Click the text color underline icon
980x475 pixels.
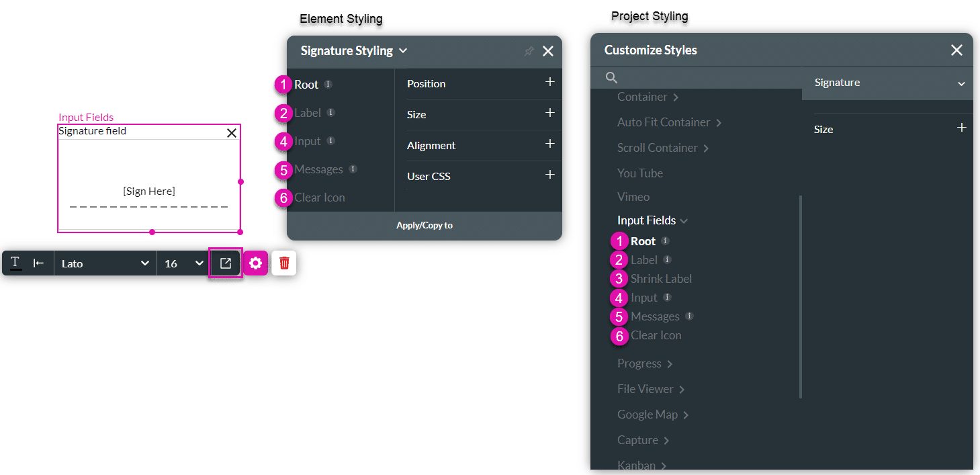point(15,263)
